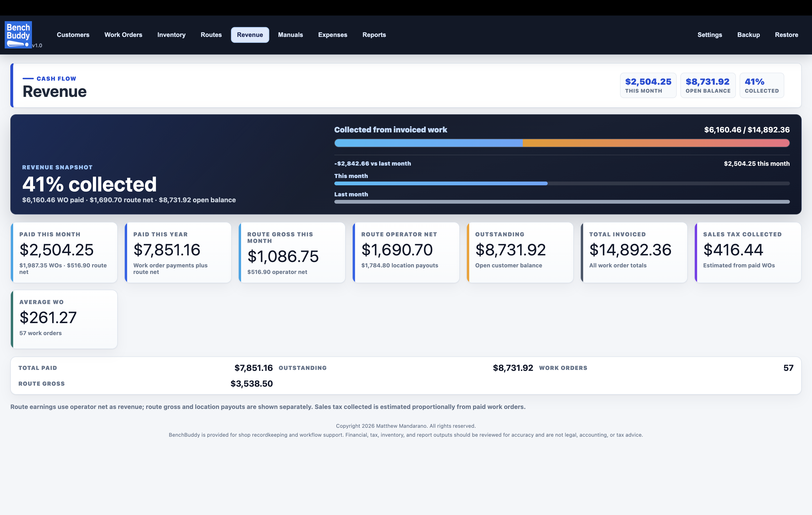The height and width of the screenshot is (515, 812).
Task: Click the This month progress bar
Action: pos(562,184)
